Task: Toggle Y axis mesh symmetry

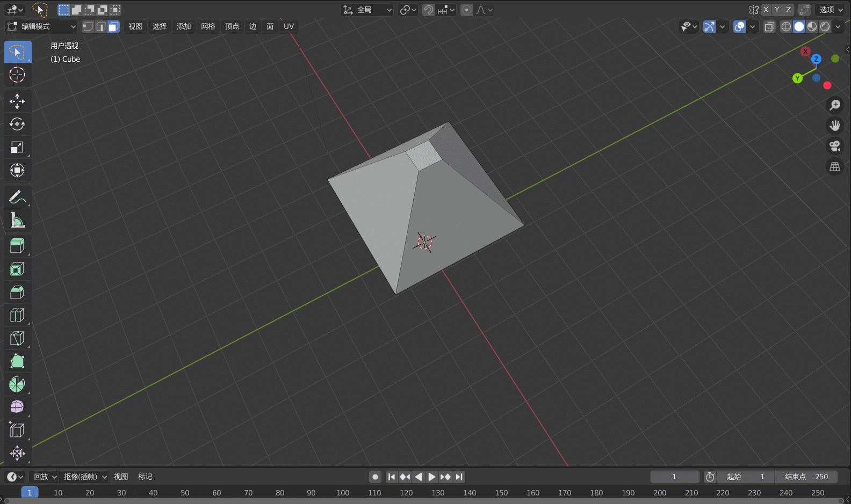Action: 777,10
